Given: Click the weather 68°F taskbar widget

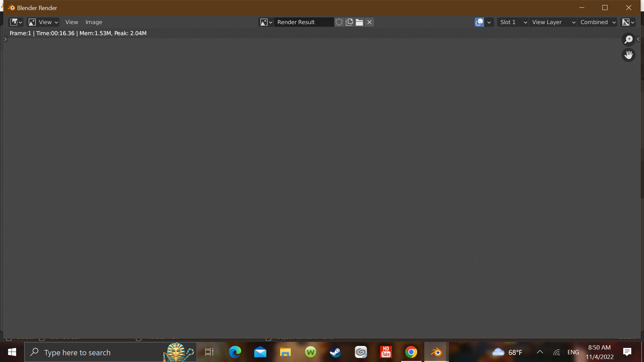Looking at the screenshot, I should click(507, 352).
